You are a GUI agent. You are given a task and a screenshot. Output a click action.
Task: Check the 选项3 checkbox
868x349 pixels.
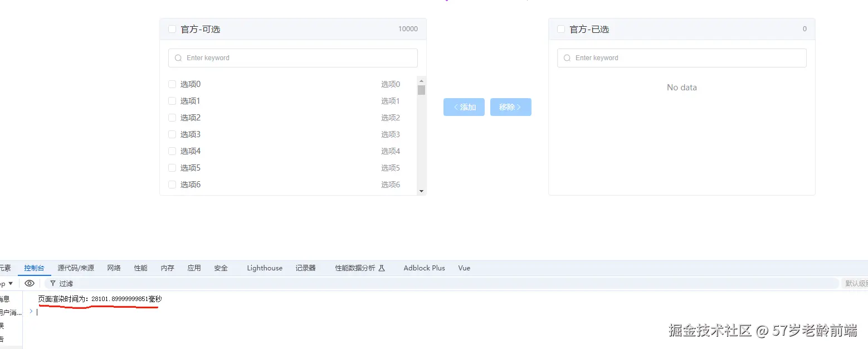tap(172, 134)
